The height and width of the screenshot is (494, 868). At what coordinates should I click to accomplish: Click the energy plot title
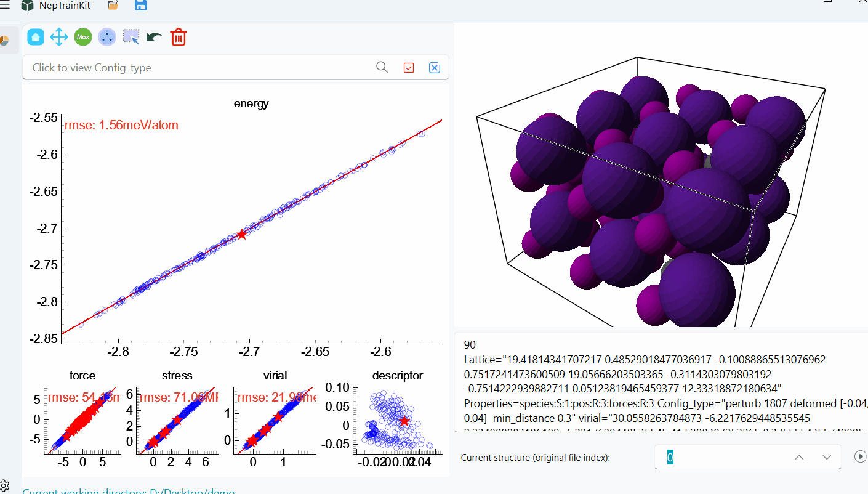(251, 103)
